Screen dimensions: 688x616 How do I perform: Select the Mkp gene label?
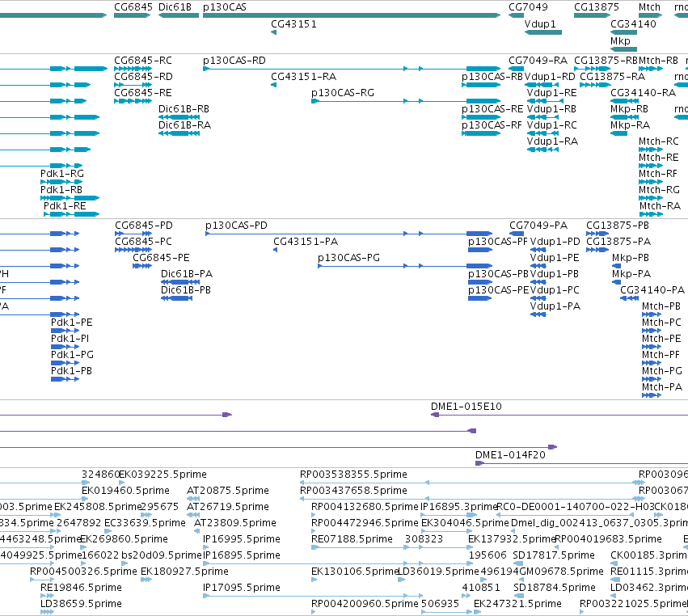coord(620,40)
